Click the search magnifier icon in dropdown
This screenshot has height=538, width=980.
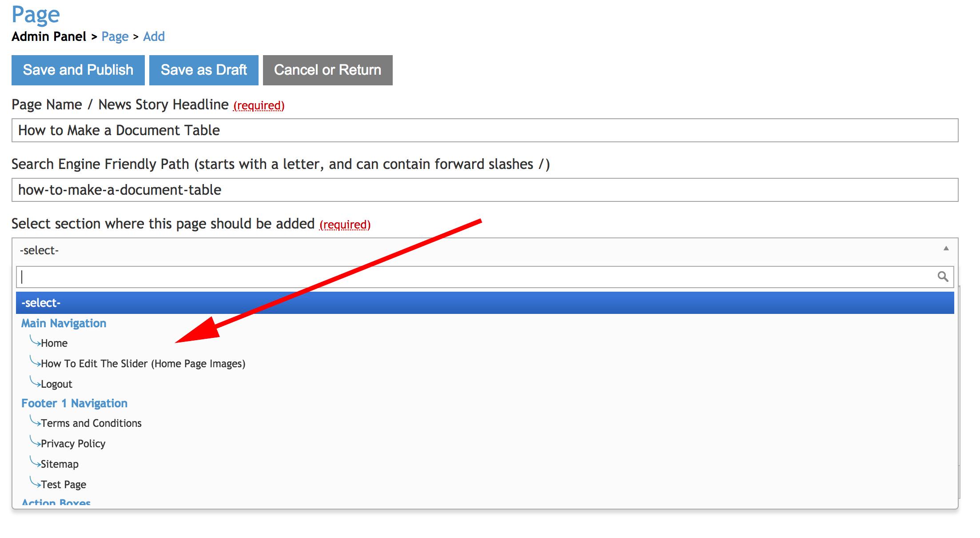(942, 276)
